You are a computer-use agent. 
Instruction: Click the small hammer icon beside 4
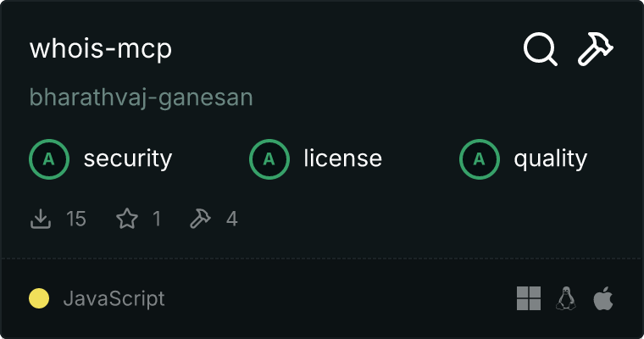click(200, 219)
